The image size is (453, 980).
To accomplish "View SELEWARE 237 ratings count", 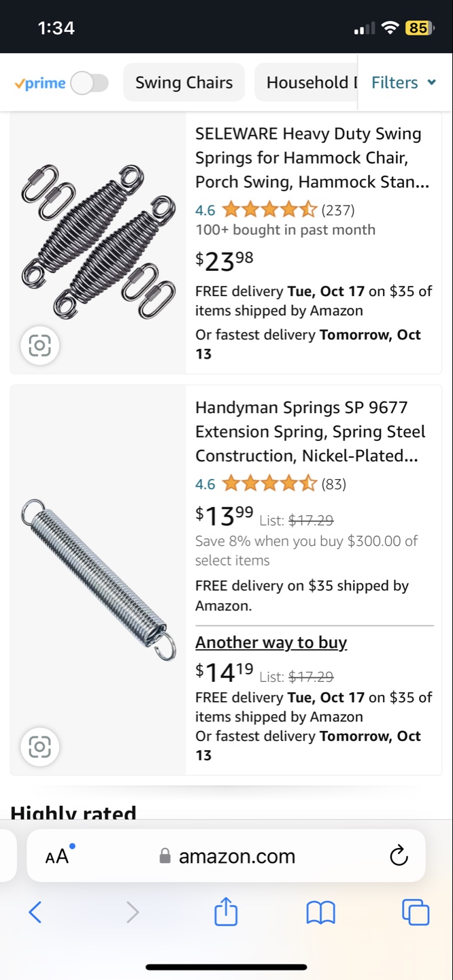I will (338, 210).
